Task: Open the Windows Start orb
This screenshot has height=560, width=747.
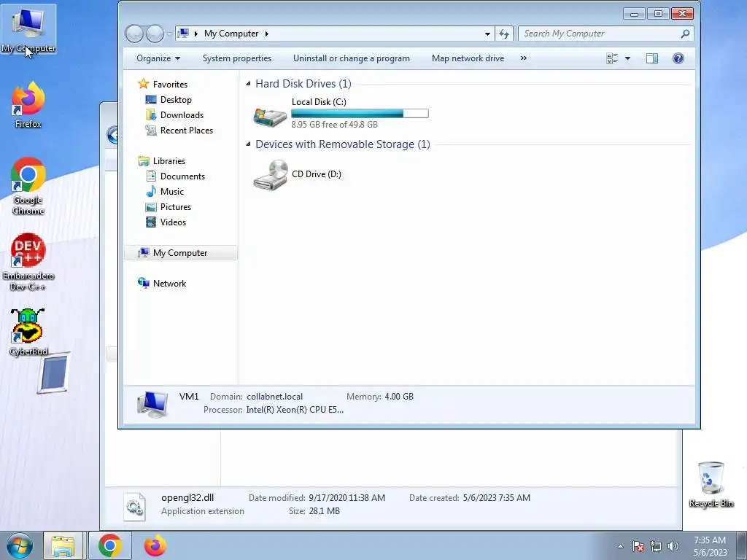Action: [x=20, y=545]
